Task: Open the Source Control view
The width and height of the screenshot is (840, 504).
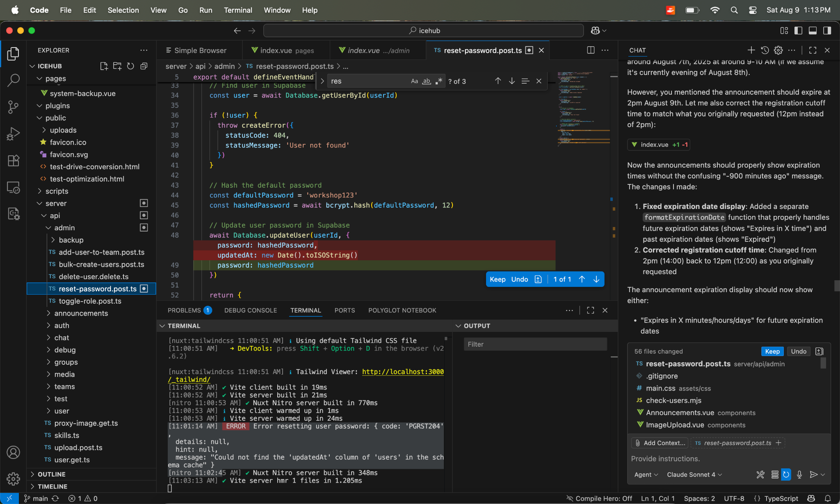Action: 13,107
